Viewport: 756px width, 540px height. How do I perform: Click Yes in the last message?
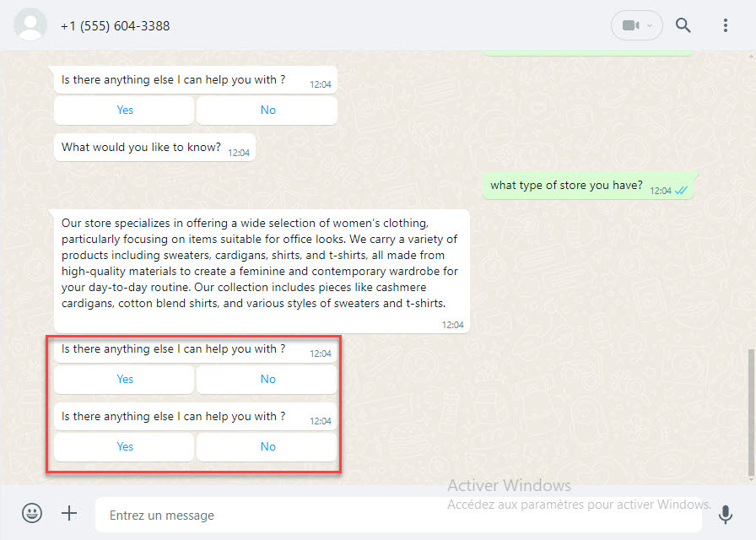coord(124,446)
